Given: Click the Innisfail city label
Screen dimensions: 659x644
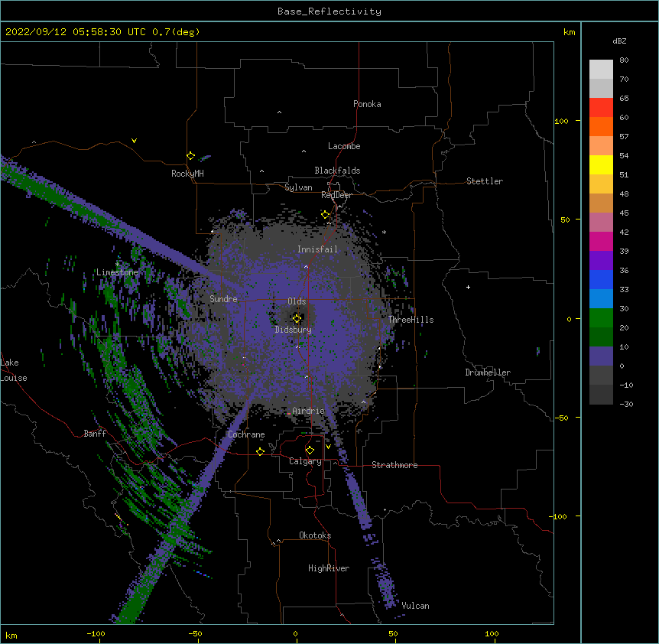Looking at the screenshot, I should (x=317, y=249).
